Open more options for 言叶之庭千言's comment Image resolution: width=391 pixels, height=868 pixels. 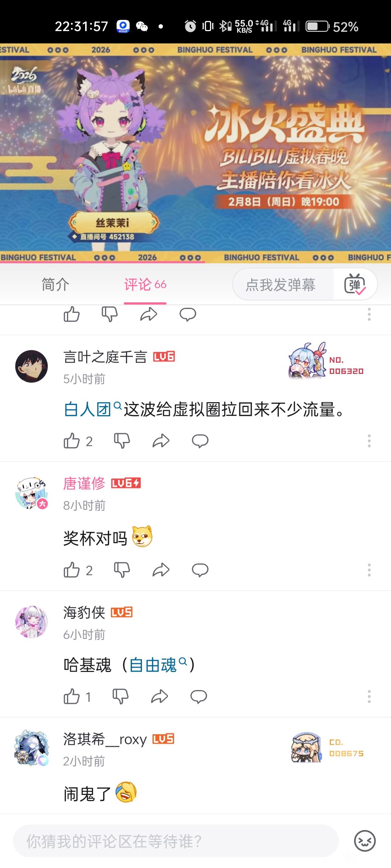point(369,441)
